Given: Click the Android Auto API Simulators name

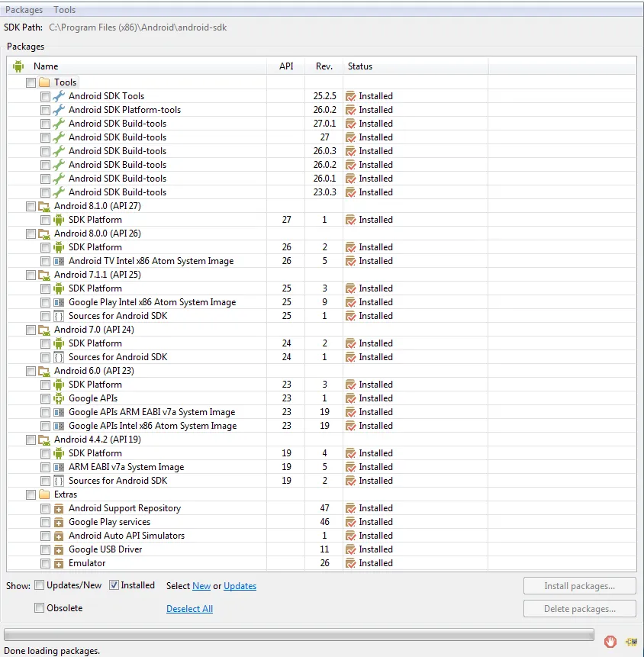Looking at the screenshot, I should coord(127,536).
